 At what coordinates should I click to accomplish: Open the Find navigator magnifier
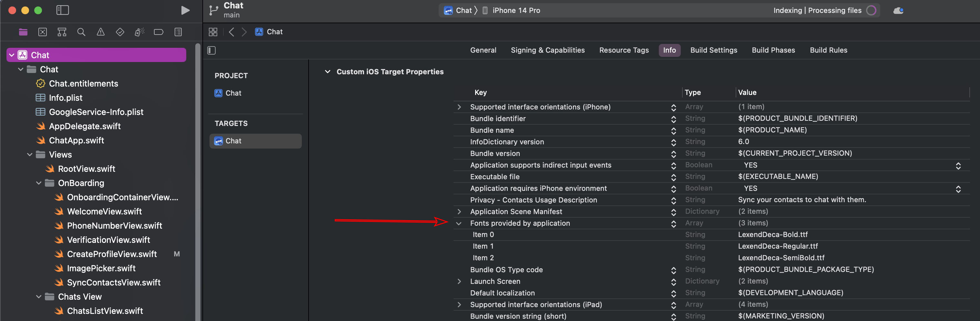coord(81,32)
